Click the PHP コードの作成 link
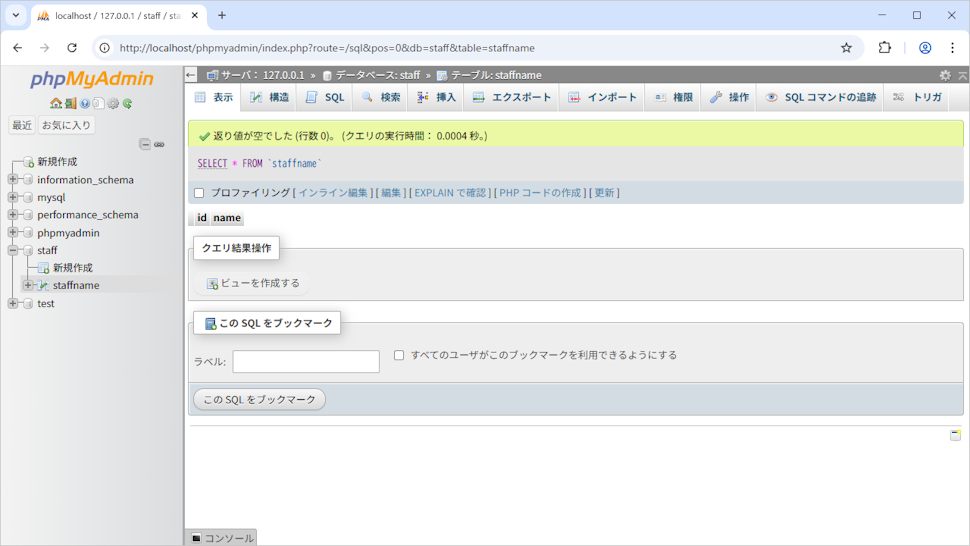The image size is (970, 546). tap(540, 193)
